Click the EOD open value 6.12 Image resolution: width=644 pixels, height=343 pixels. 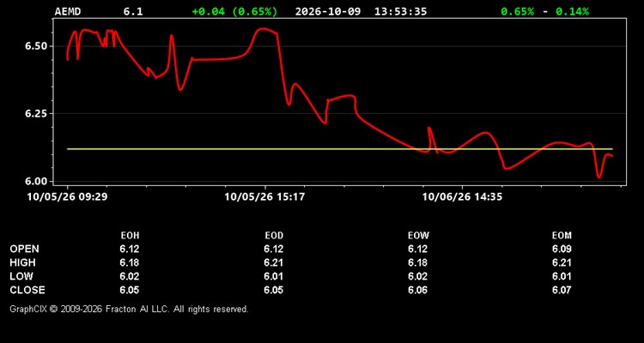[274, 249]
